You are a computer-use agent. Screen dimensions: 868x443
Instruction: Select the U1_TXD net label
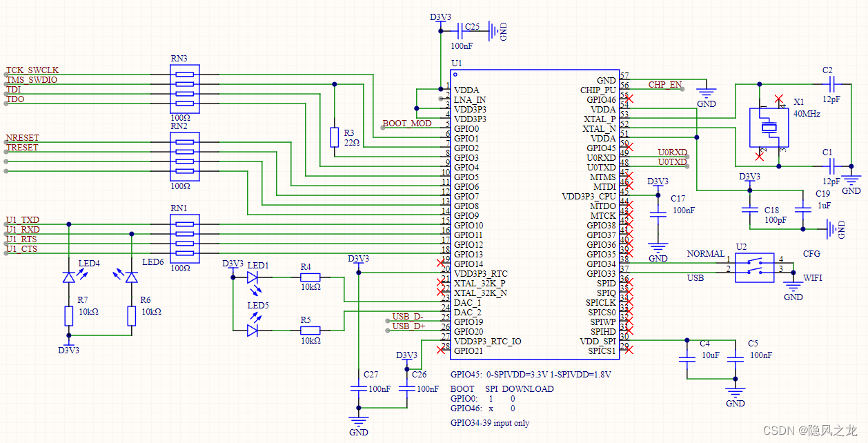point(23,220)
